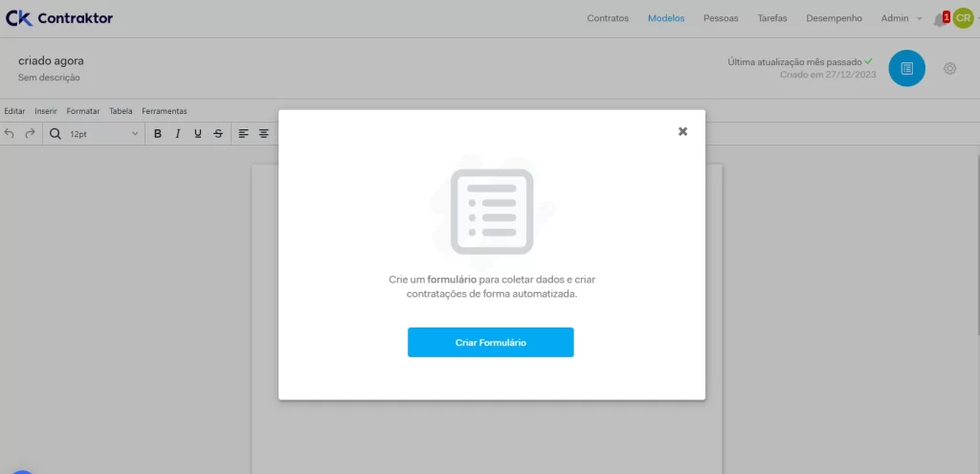The width and height of the screenshot is (980, 474).
Task: Open the Ferramentas menu
Action: pos(165,111)
